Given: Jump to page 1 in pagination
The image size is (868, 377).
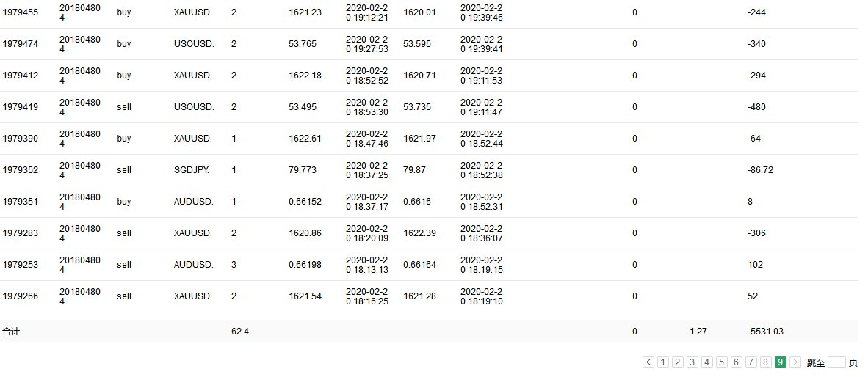Looking at the screenshot, I should pyautogui.click(x=662, y=362).
